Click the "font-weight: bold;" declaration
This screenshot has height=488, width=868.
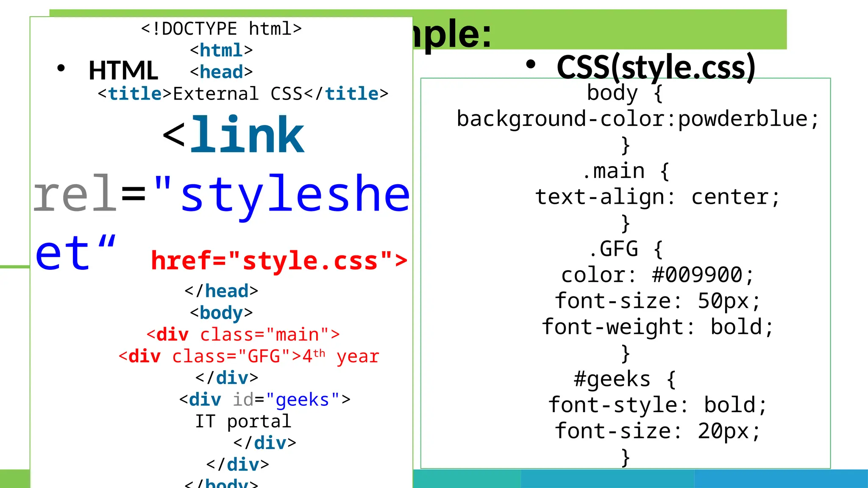[657, 327]
